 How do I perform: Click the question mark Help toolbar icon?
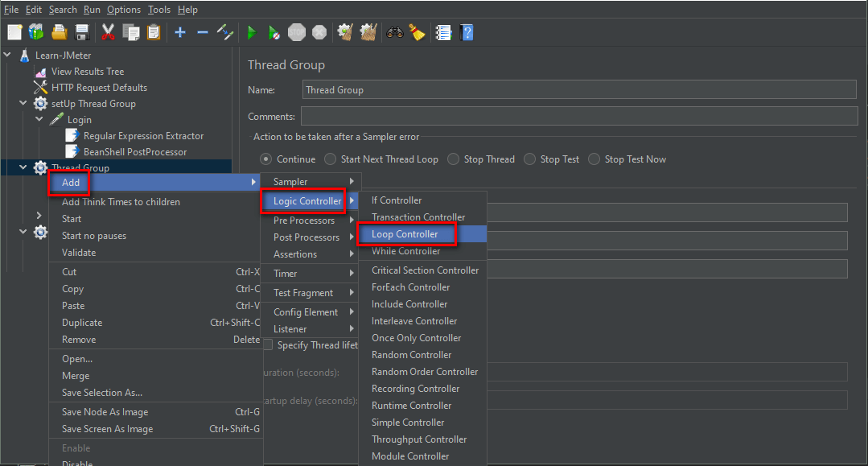tap(467, 32)
